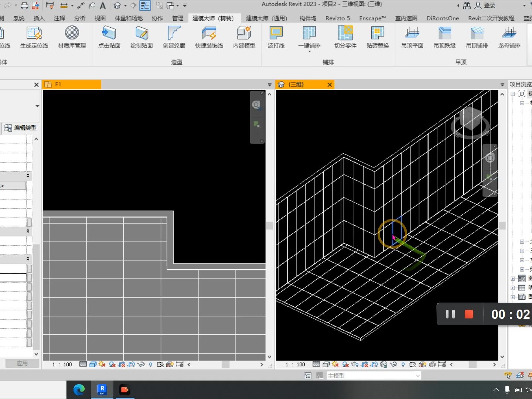532x399 pixels.
Task: Select the F1 view tab
Action: (72, 85)
